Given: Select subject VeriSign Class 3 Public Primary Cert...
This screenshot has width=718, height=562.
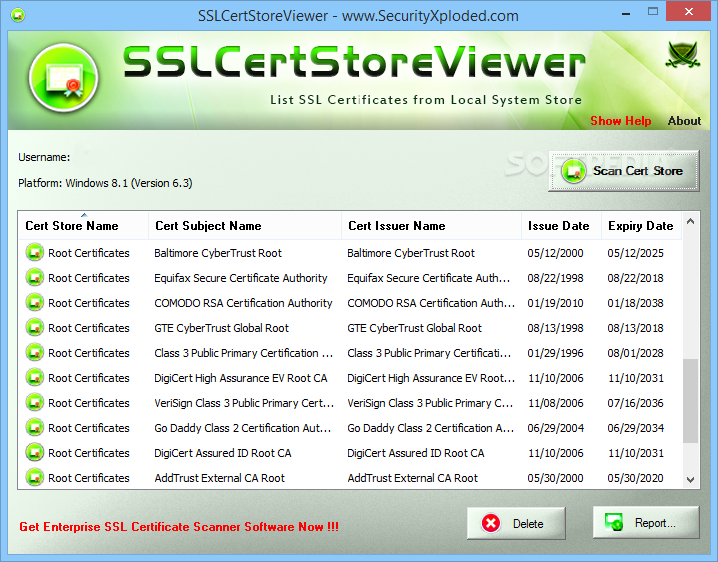Looking at the screenshot, I should point(244,403).
